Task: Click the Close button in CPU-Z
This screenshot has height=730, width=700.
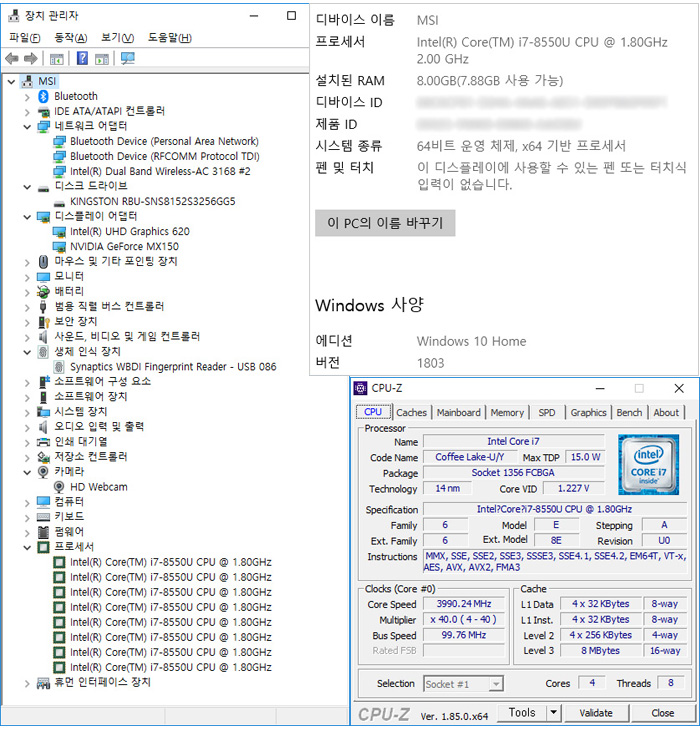Action: tap(662, 713)
